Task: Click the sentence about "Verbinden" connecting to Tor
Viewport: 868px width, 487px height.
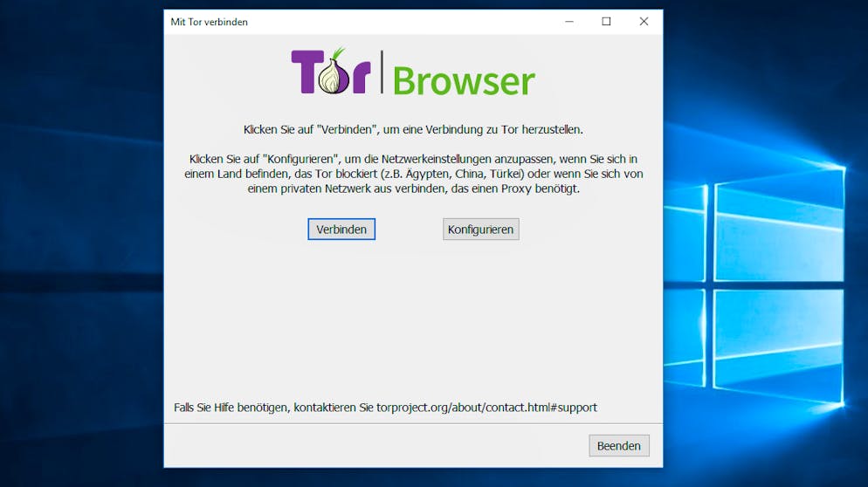Action: 414,129
